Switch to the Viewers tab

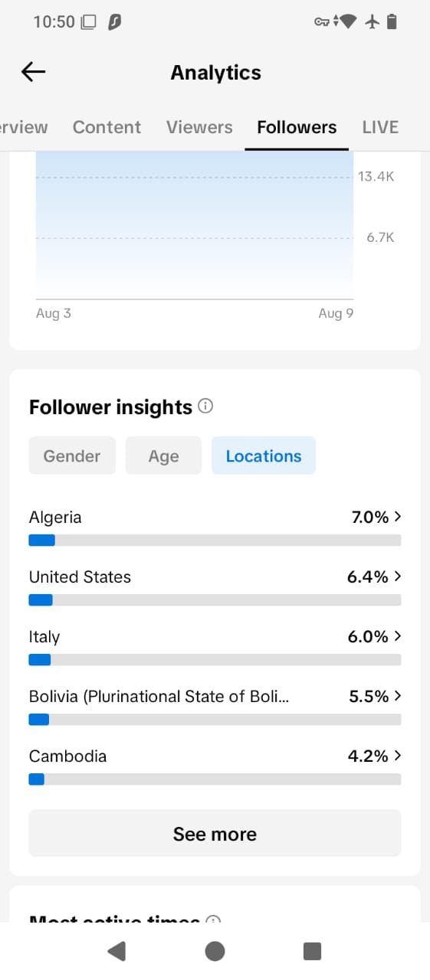[199, 127]
